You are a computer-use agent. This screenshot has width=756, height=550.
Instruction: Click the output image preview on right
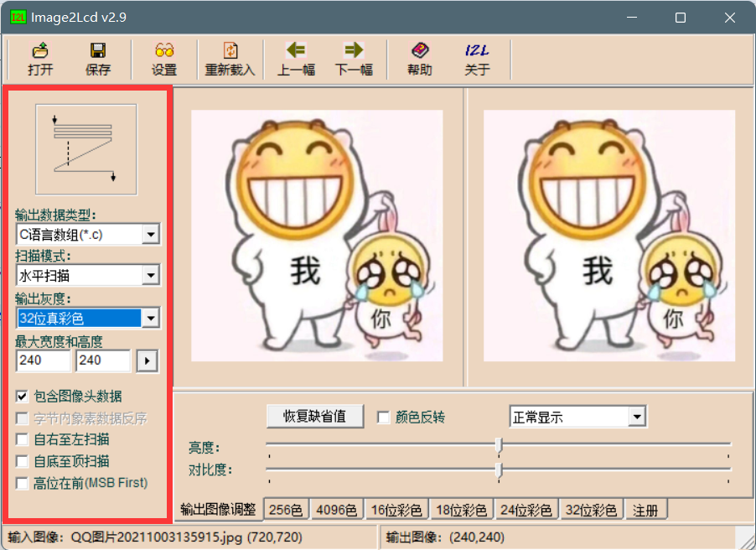(609, 236)
